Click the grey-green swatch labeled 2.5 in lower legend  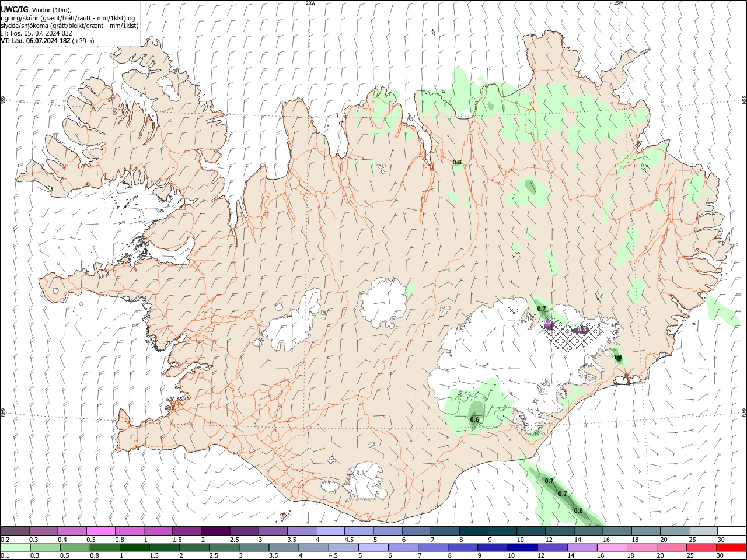tap(224, 548)
